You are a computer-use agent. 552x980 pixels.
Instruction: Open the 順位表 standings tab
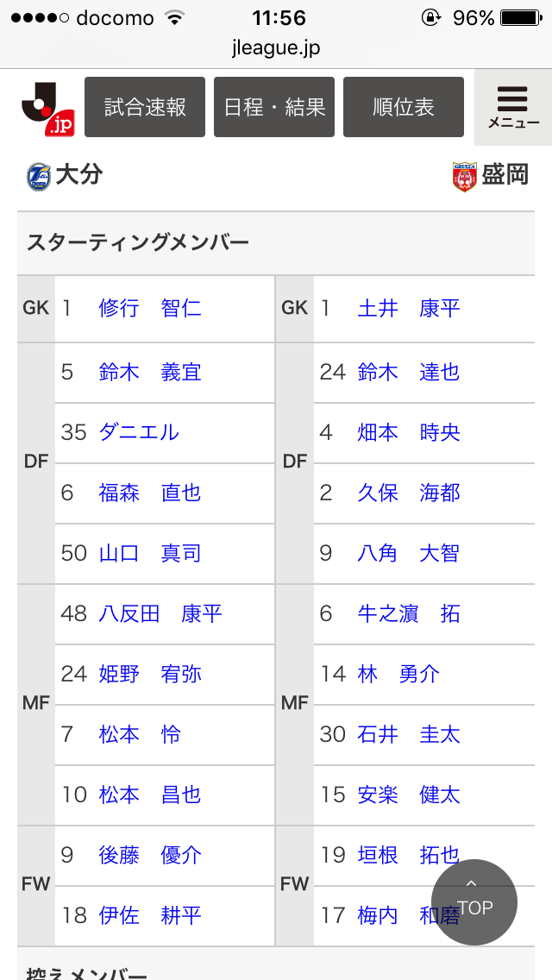(404, 107)
